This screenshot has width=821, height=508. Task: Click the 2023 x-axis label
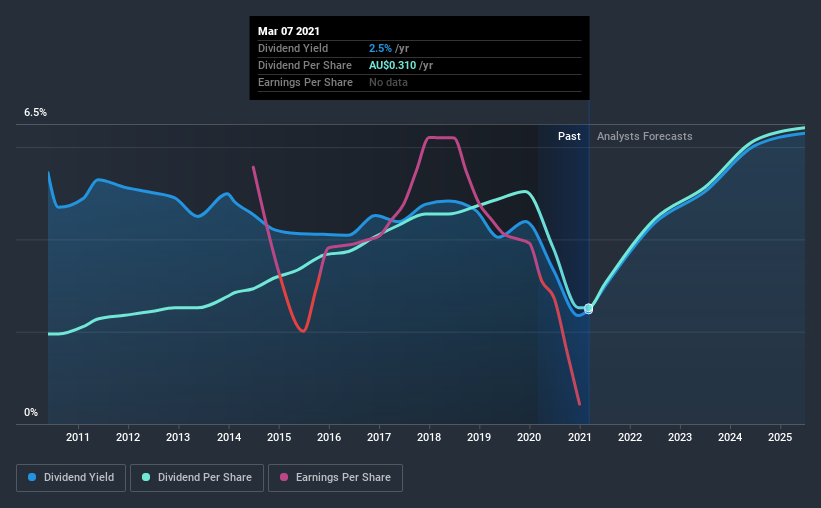[680, 437]
